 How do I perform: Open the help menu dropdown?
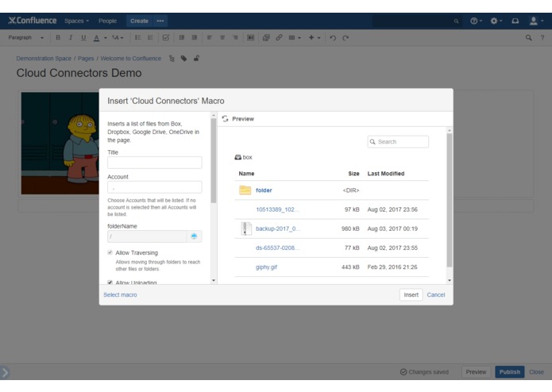(x=476, y=21)
